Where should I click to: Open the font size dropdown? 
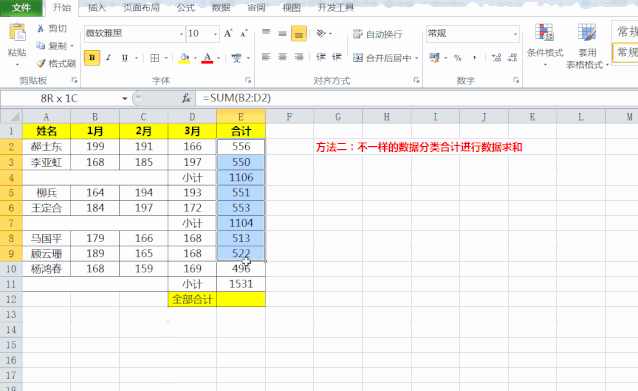pos(215,34)
